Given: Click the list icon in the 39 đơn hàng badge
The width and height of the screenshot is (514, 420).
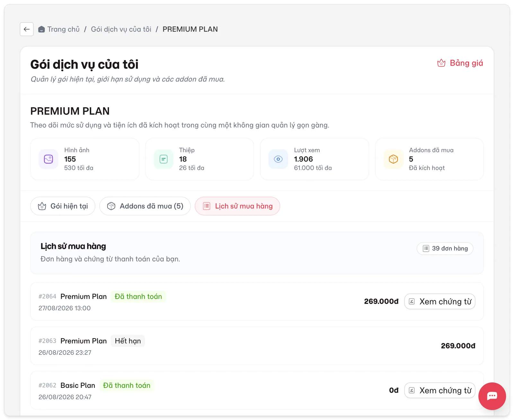Looking at the screenshot, I should click(x=426, y=249).
